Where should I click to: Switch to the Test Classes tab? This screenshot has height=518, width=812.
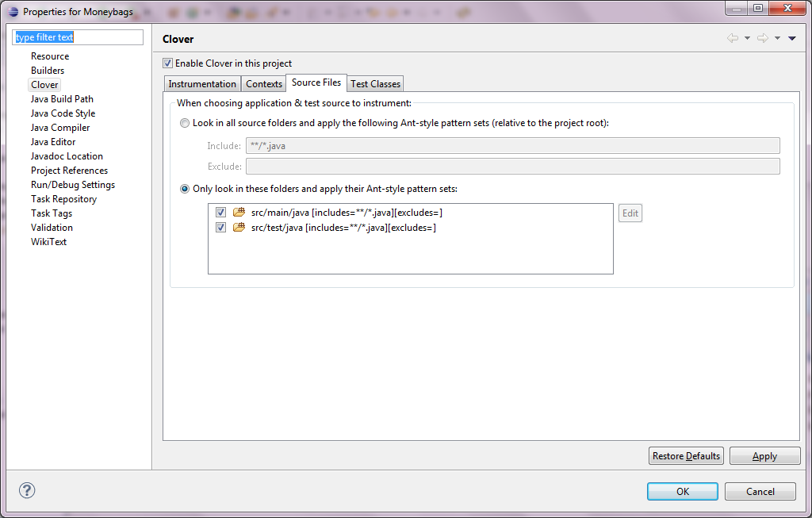tap(376, 84)
